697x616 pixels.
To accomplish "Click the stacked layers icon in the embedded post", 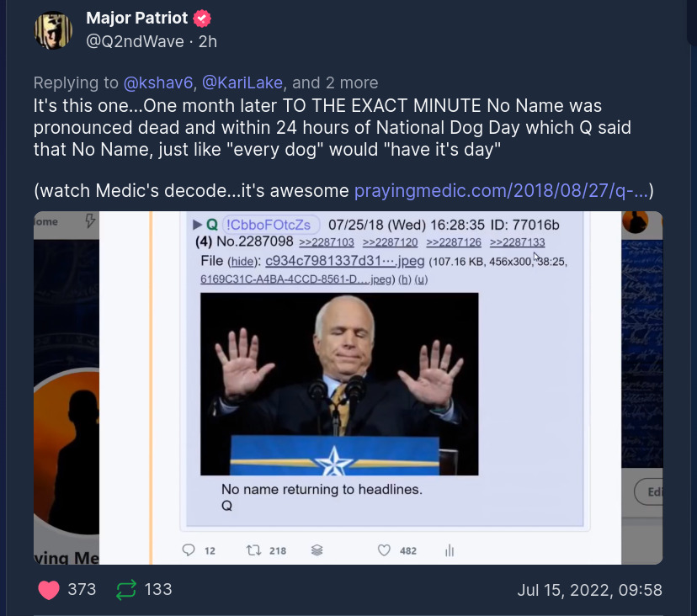I will click(317, 550).
